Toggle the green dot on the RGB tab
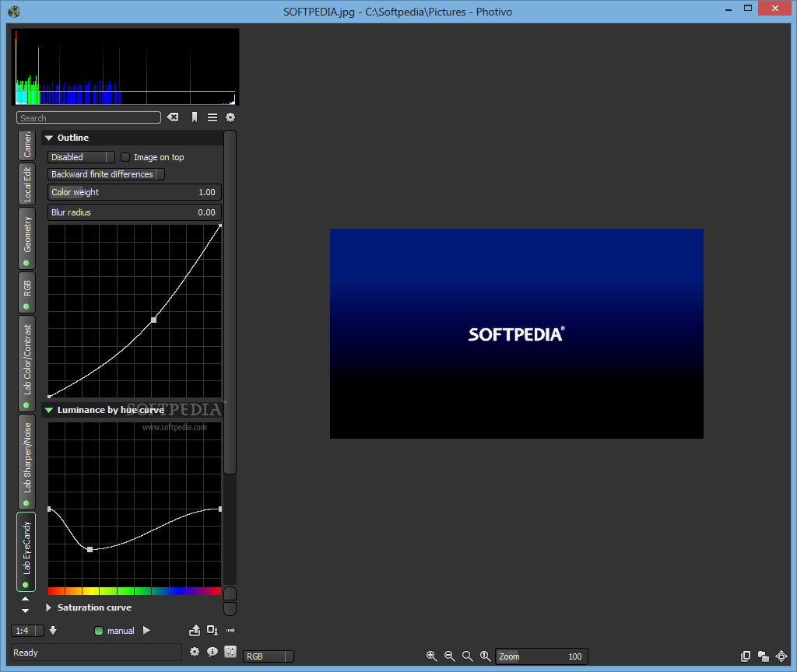797x672 pixels. pyautogui.click(x=26, y=306)
